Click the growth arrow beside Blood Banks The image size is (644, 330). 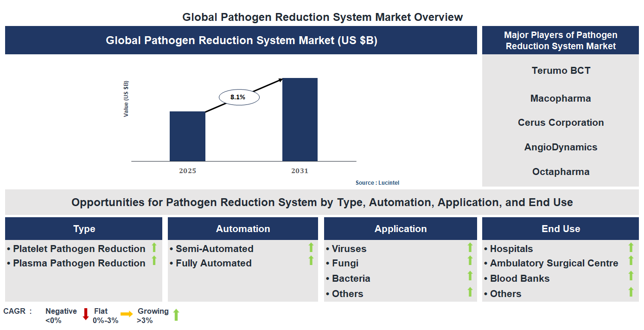[631, 278]
